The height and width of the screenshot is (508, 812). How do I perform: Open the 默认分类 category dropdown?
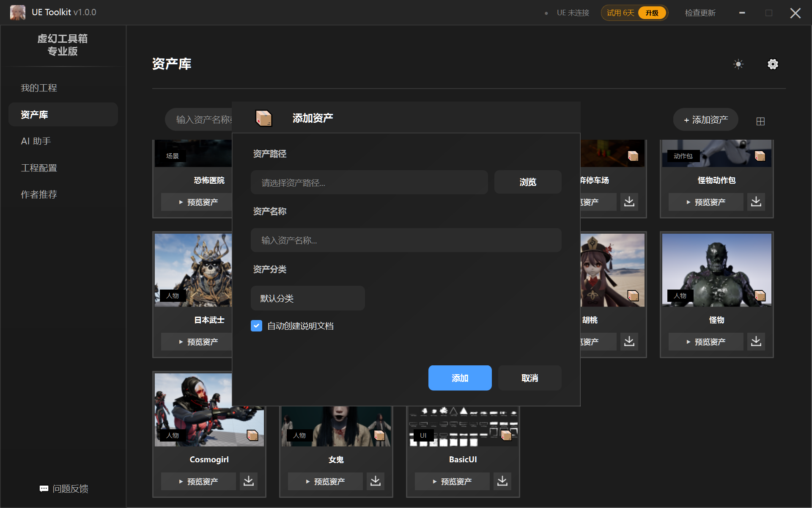(307, 298)
